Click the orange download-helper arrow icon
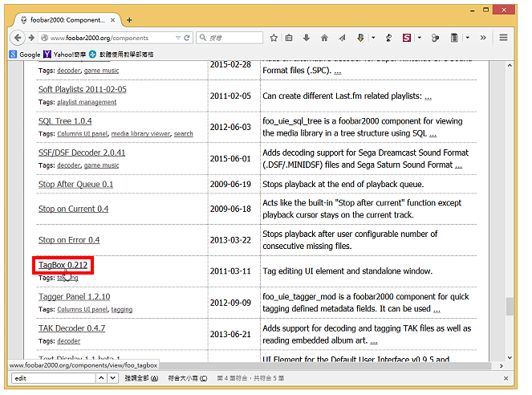 point(360,38)
